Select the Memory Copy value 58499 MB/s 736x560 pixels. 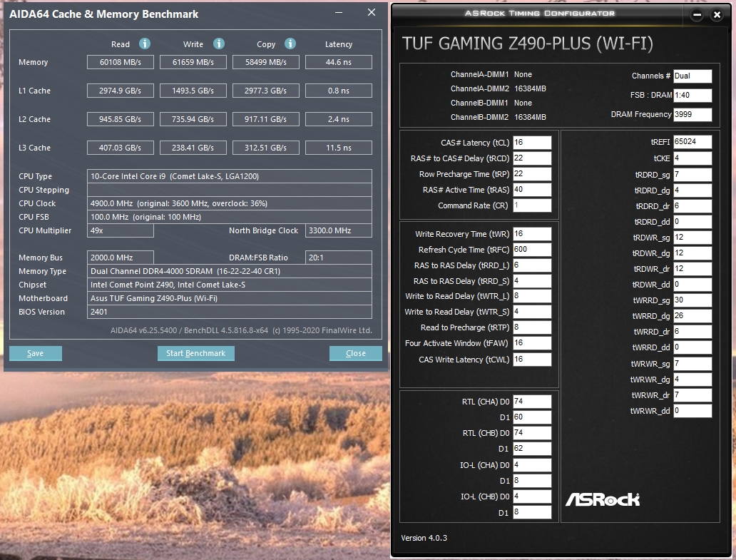[x=266, y=62]
